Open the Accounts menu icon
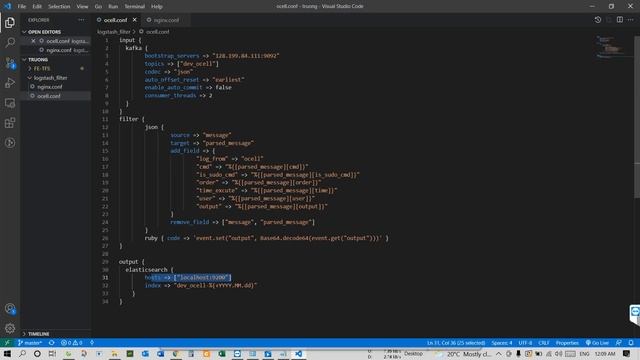 pyautogui.click(x=10, y=309)
